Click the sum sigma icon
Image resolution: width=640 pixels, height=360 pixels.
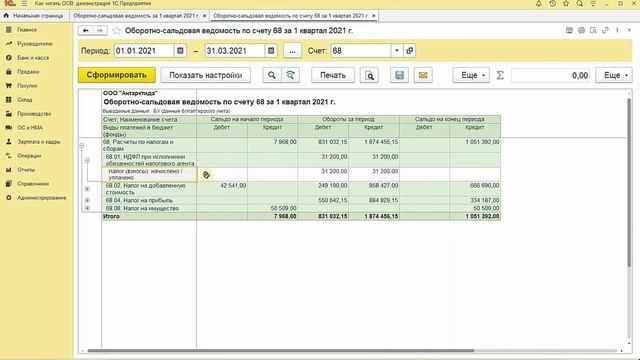500,75
